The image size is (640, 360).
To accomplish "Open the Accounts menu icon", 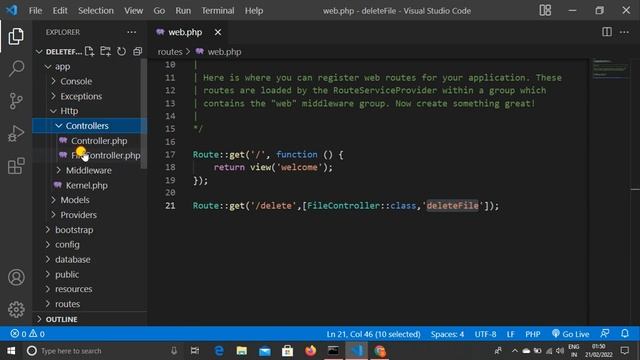I will tap(16, 277).
